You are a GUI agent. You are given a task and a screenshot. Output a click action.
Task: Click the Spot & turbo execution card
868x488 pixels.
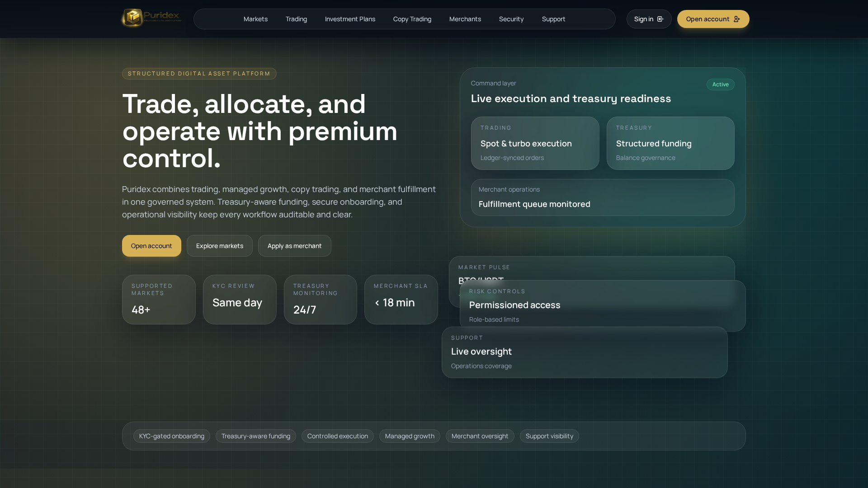pos(535,143)
